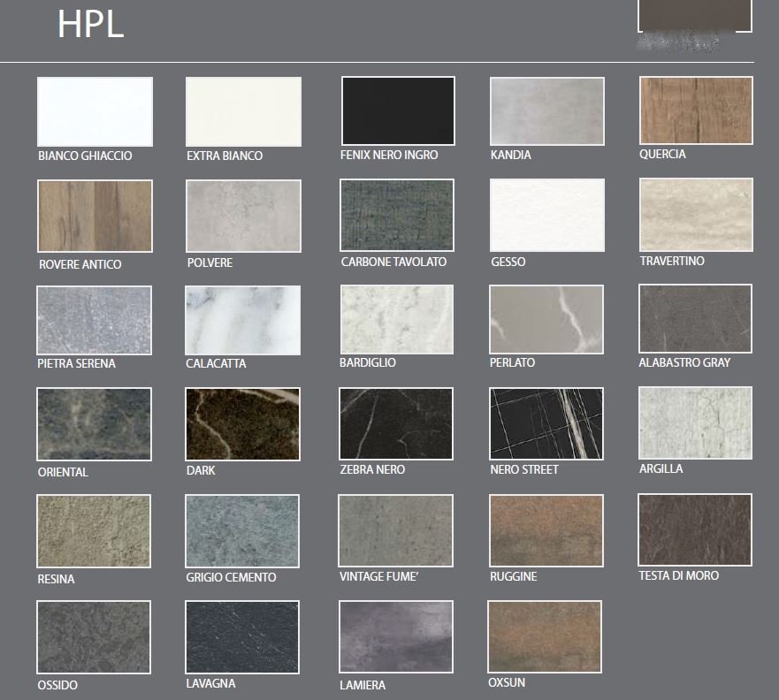Screen dimensions: 779x700
Task: Click the Resina texture swatch
Action: click(x=94, y=531)
